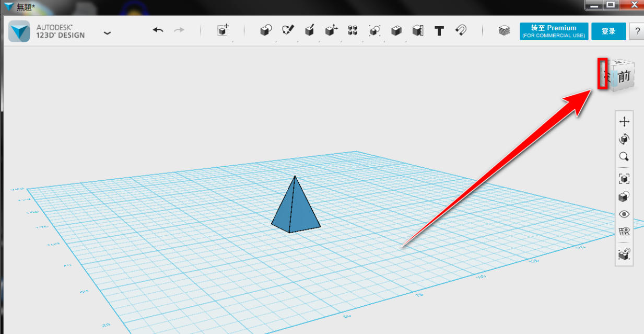Viewport: 644px width, 334px height.
Task: Open the Material layers tool
Action: coord(504,31)
